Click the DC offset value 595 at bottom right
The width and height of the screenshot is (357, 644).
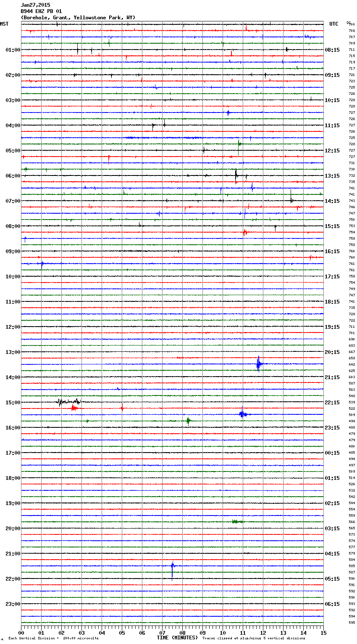[x=352, y=623]
